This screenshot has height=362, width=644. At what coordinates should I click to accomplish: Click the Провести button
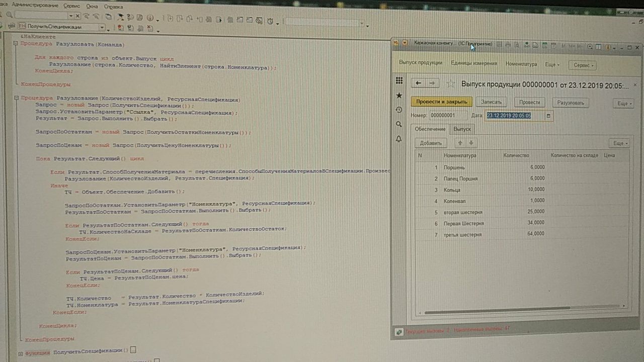click(530, 102)
